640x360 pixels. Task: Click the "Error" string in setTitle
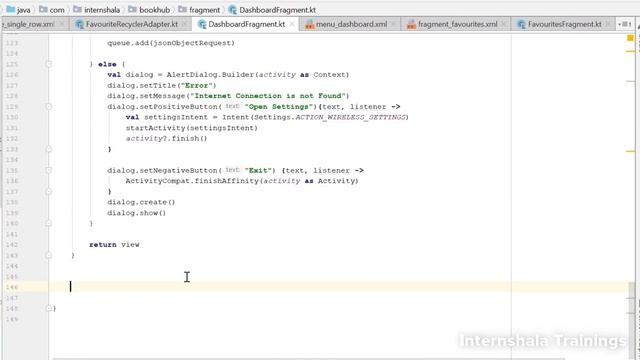[x=198, y=85]
